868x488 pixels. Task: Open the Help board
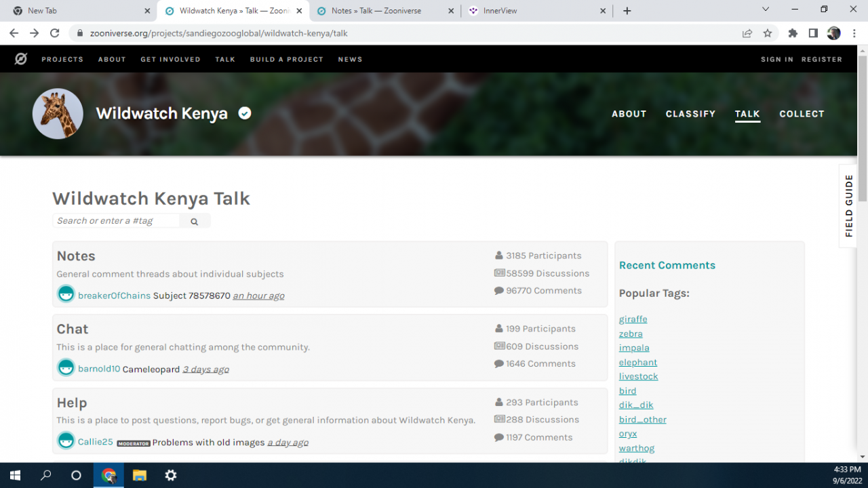(x=72, y=403)
